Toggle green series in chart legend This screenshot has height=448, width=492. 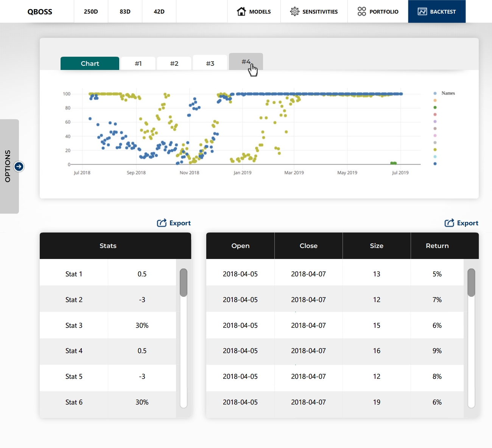tap(435, 107)
